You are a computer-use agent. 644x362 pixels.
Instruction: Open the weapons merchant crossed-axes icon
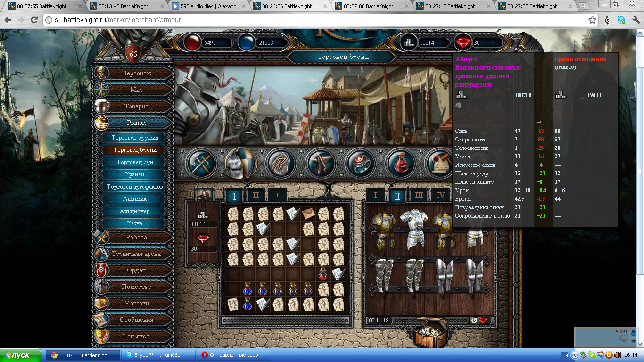point(202,163)
